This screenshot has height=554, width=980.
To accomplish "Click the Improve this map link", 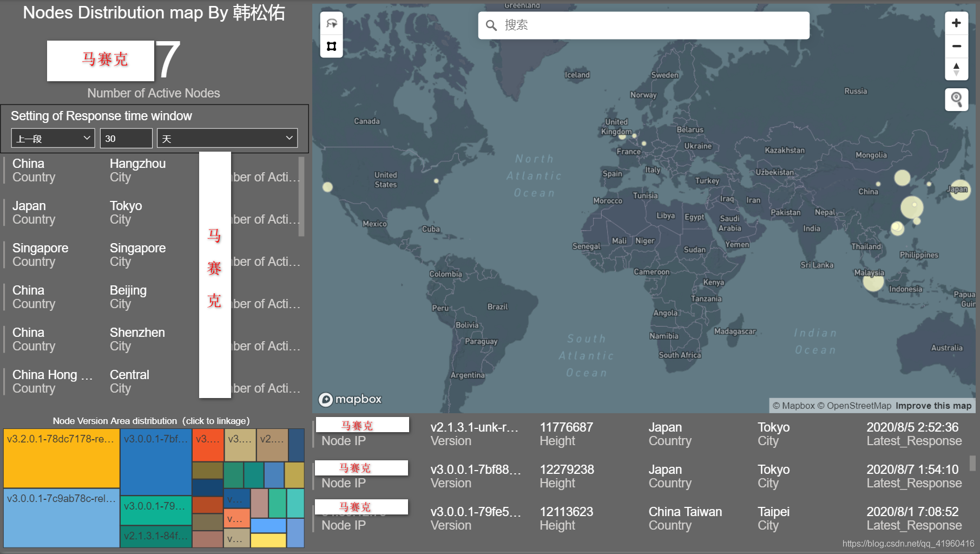I will pos(933,406).
